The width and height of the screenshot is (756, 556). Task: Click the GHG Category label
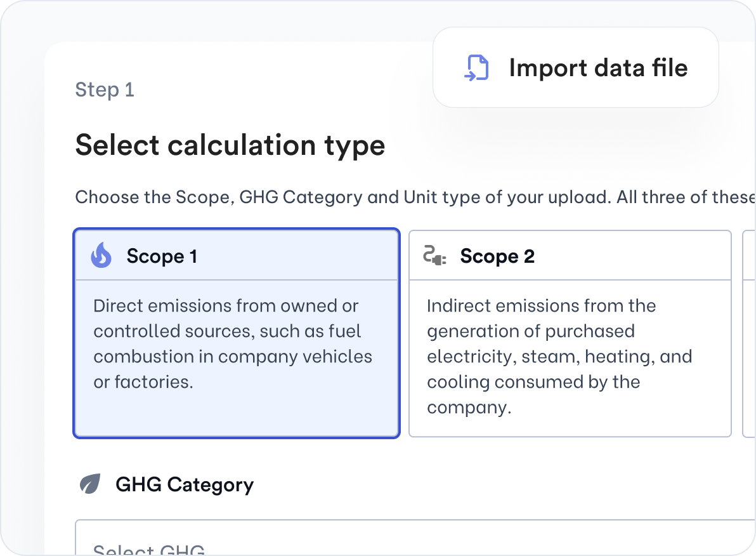coord(184,484)
